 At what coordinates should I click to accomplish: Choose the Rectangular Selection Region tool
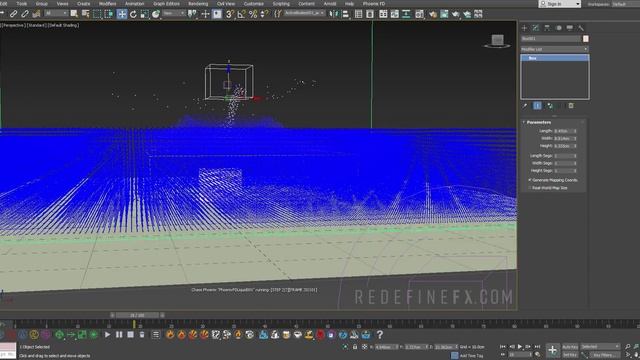click(x=97, y=14)
